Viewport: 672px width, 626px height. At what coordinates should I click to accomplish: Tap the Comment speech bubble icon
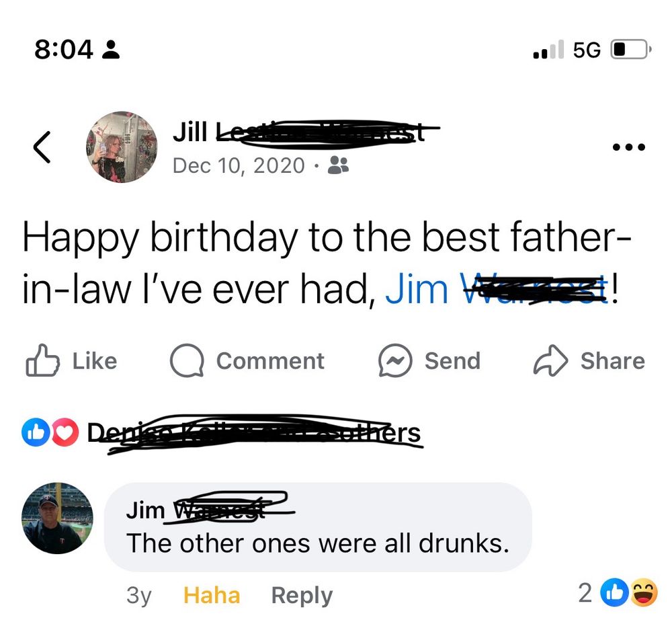point(187,360)
